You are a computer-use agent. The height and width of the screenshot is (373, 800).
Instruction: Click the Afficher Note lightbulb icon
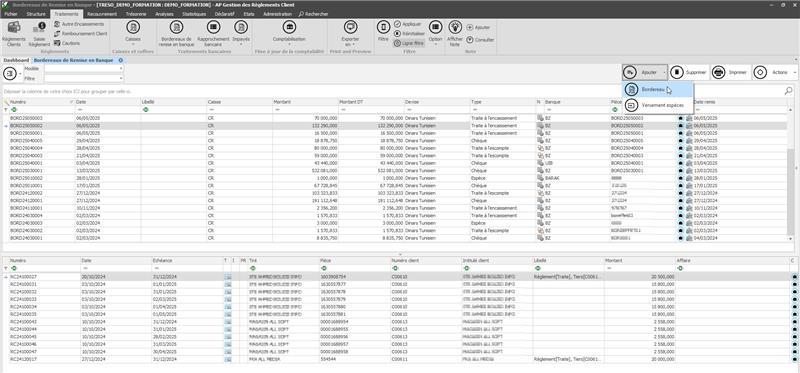(455, 28)
